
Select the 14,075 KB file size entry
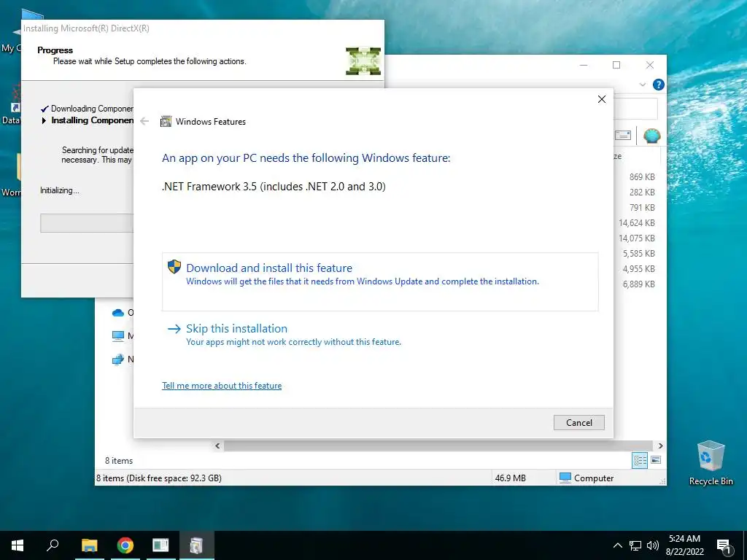pyautogui.click(x=637, y=238)
